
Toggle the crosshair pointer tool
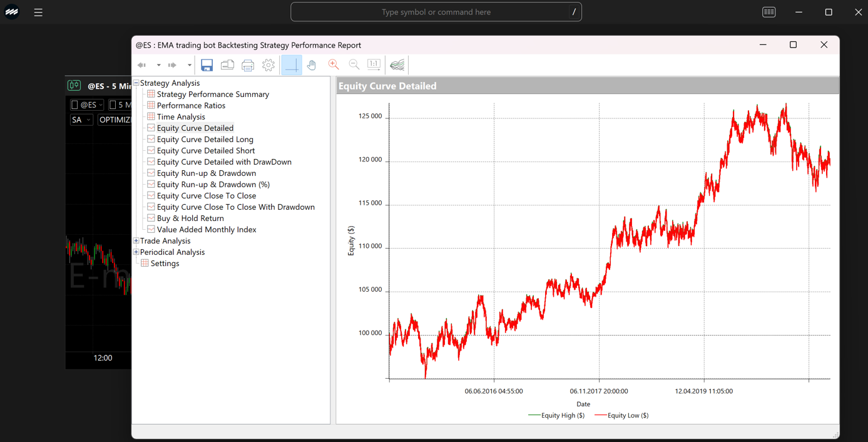292,64
